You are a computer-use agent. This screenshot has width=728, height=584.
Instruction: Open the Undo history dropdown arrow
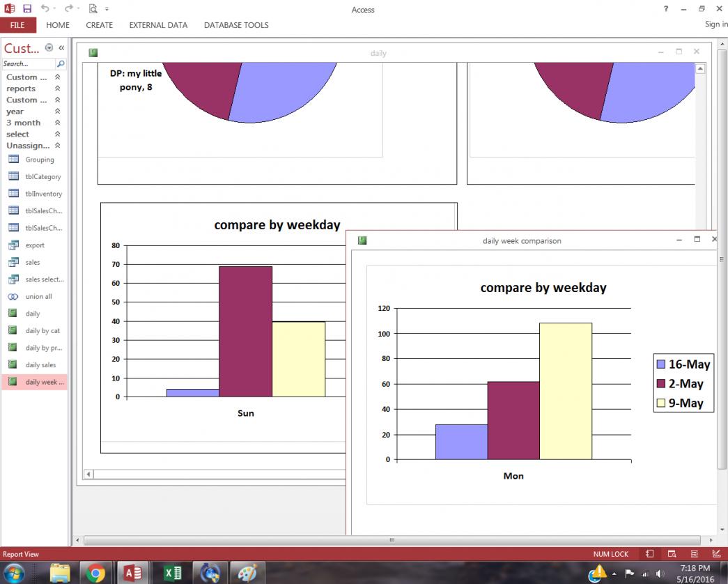click(x=54, y=8)
